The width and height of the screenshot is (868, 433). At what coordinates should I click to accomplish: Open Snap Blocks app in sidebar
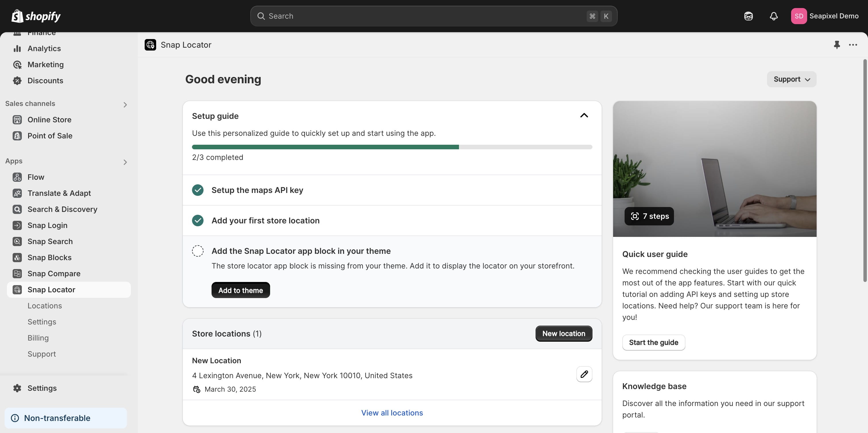point(50,258)
